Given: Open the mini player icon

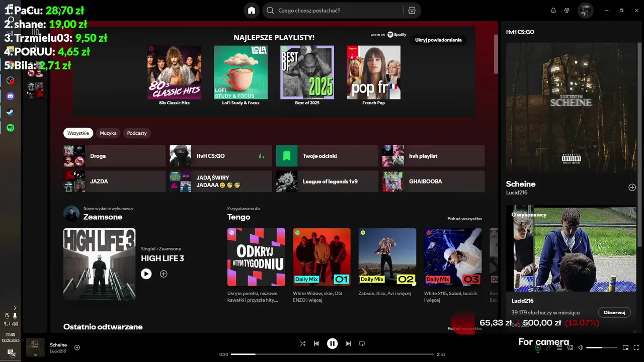Looking at the screenshot, I should tap(625, 347).
